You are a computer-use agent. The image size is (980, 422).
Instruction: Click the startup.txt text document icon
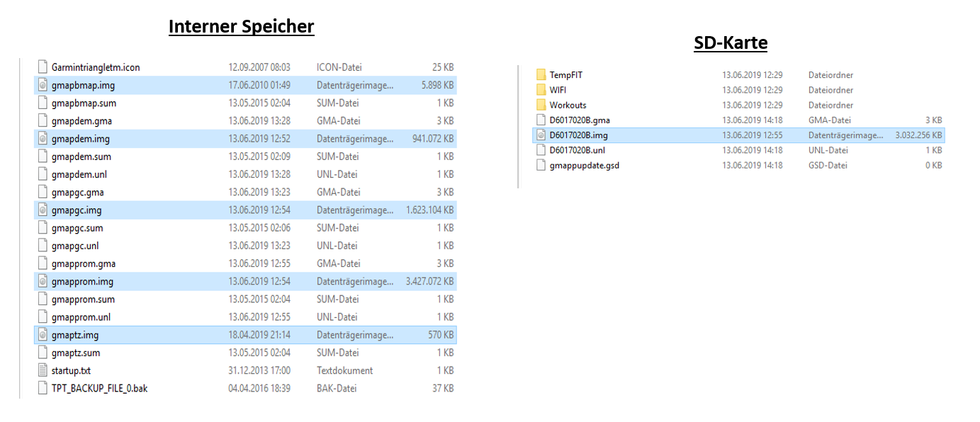pos(43,370)
